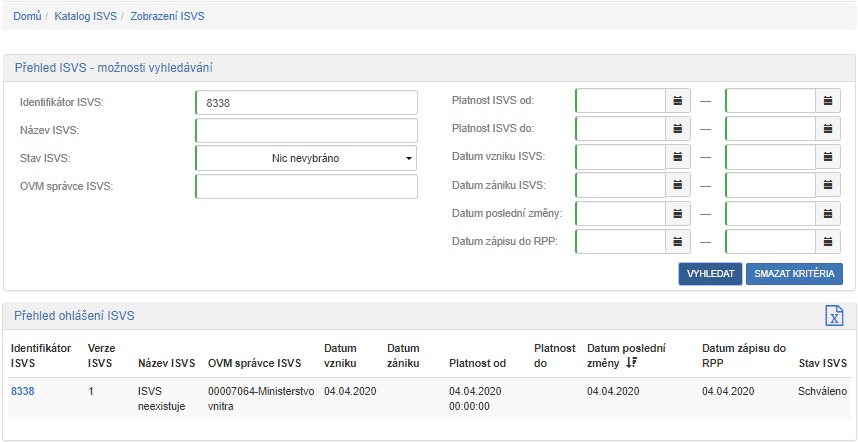Viewport: 858px width, 442px height.
Task: Click the Název ISVS text field
Action: pos(306,130)
